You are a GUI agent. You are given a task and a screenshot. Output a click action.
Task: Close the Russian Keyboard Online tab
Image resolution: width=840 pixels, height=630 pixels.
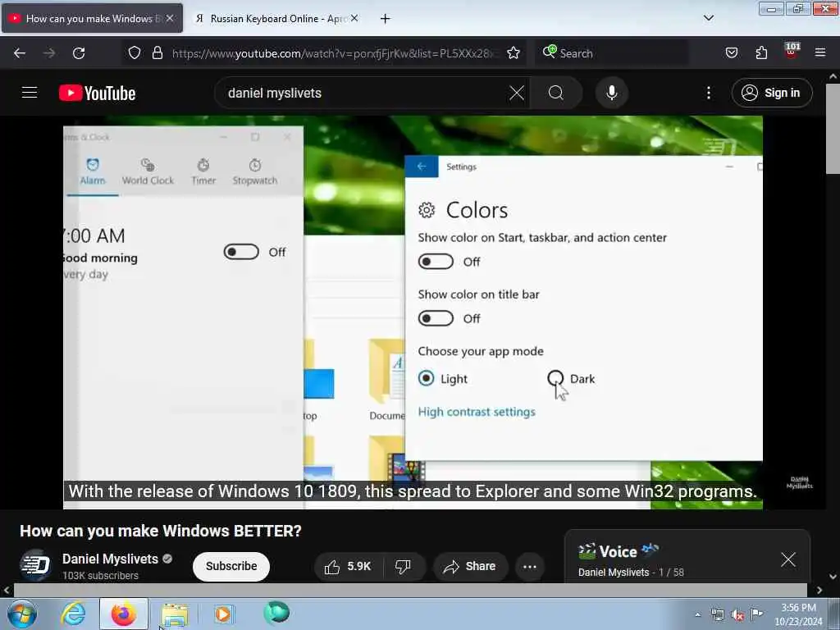click(x=354, y=18)
